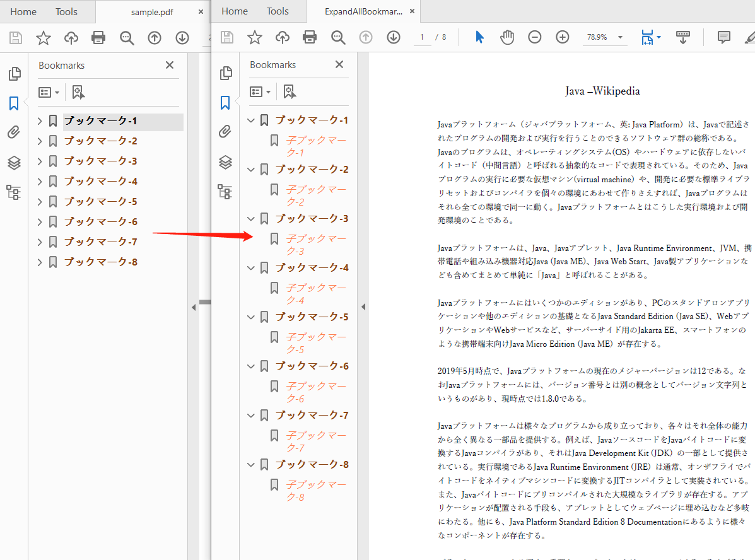Bookmarks sidebar icon in sample.pdf window

coord(14,103)
